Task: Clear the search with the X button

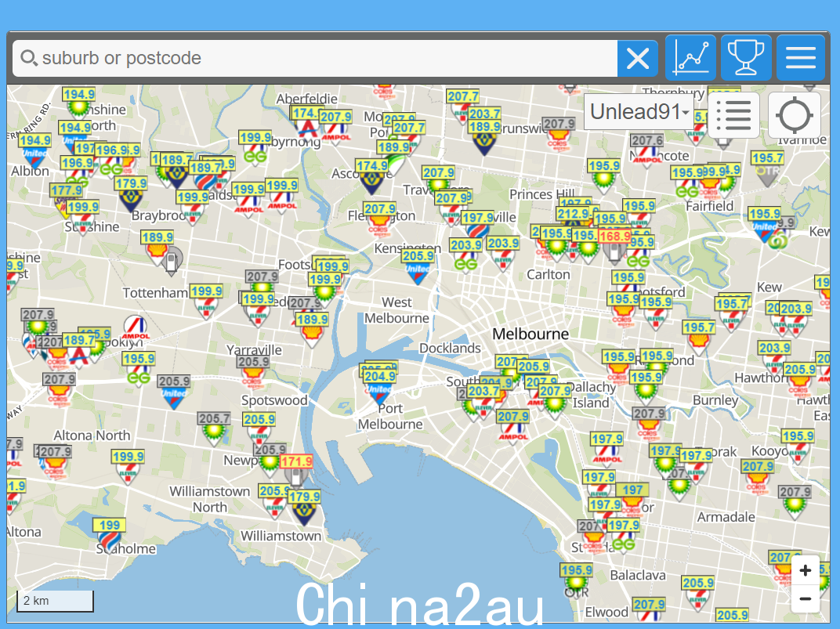Action: click(638, 58)
